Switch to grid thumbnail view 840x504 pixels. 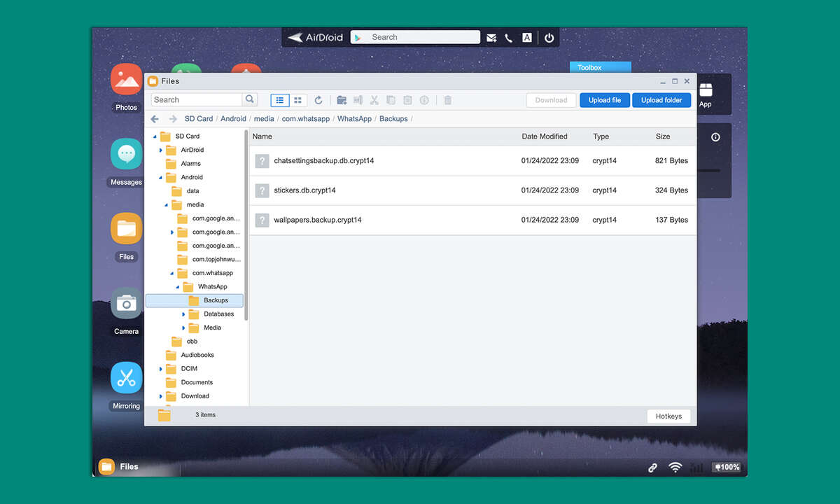coord(297,100)
